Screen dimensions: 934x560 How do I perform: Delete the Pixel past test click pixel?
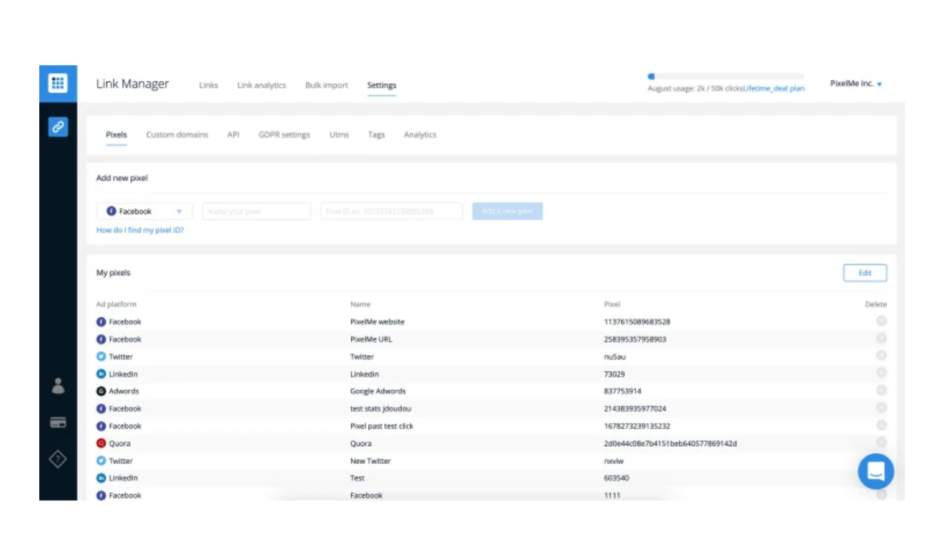tap(881, 425)
